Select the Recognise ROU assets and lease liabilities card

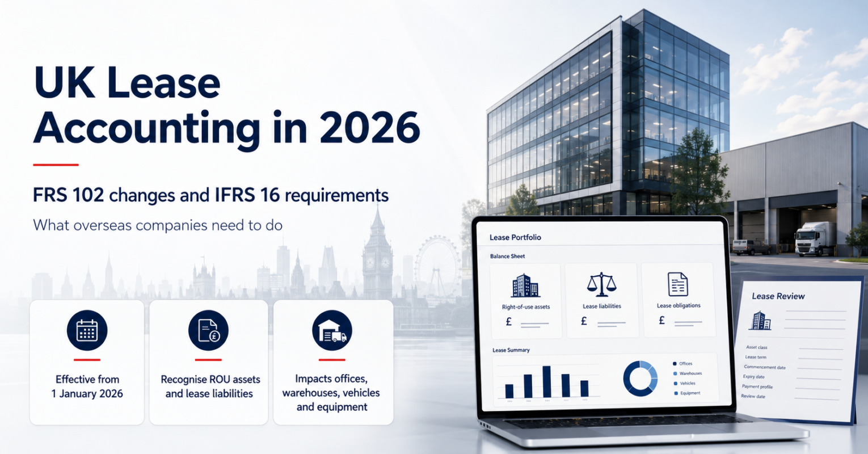point(208,362)
